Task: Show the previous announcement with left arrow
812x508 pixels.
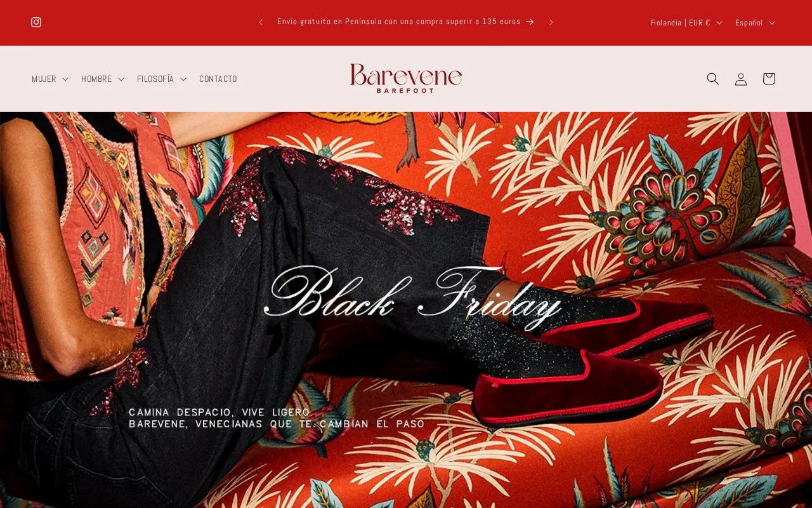Action: [x=261, y=22]
